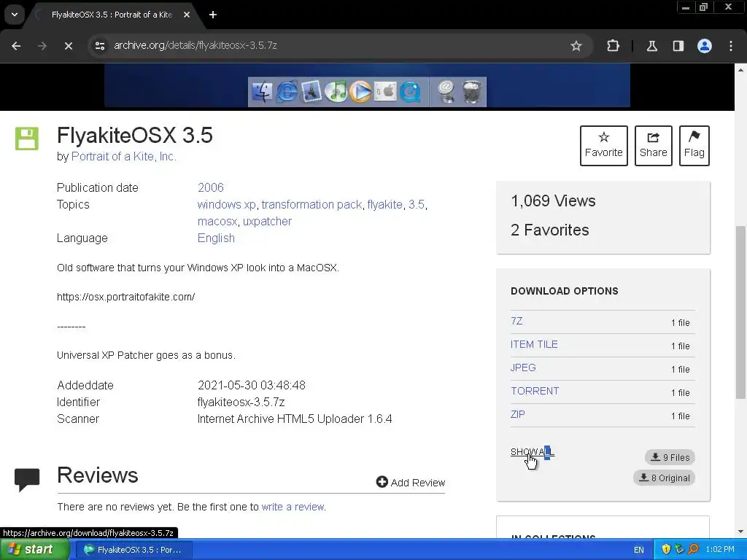
Task: Click the scrollbar down arrow
Action: click(740, 532)
